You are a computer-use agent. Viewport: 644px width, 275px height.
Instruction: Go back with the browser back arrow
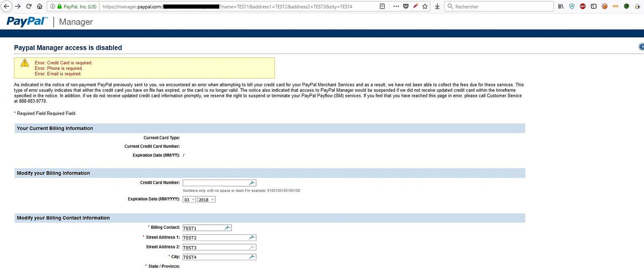[6, 6]
